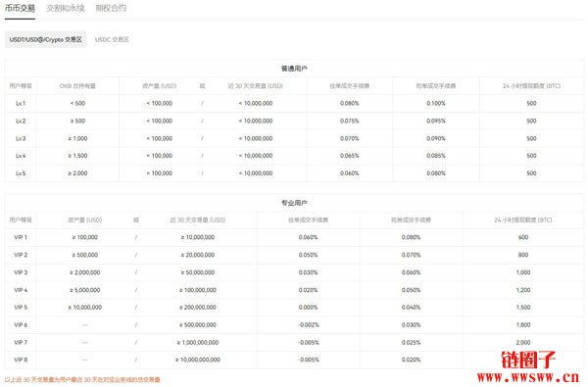
Task: Select the Lv.1 user level row
Action: click(x=294, y=103)
